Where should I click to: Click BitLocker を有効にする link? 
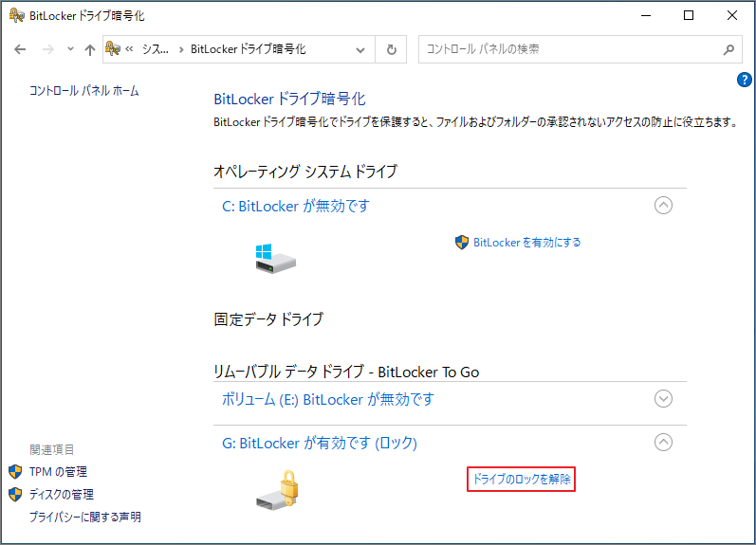(527, 243)
